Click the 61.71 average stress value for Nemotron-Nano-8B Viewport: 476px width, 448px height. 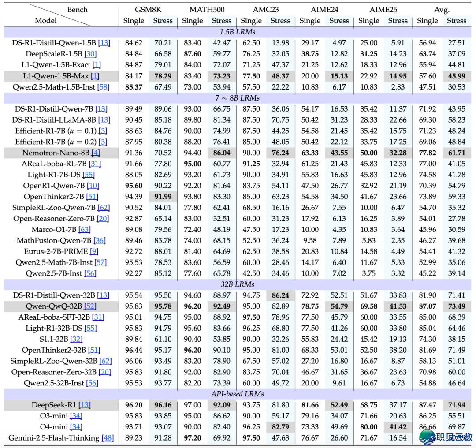457,153
